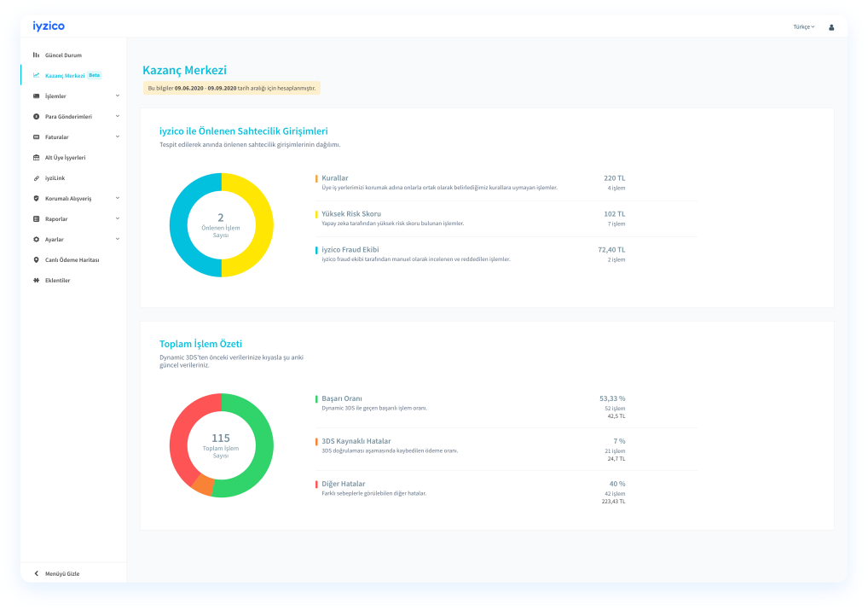Click the Menüyü Gizle button
Viewport: 868px width, 610px height.
pos(73,573)
